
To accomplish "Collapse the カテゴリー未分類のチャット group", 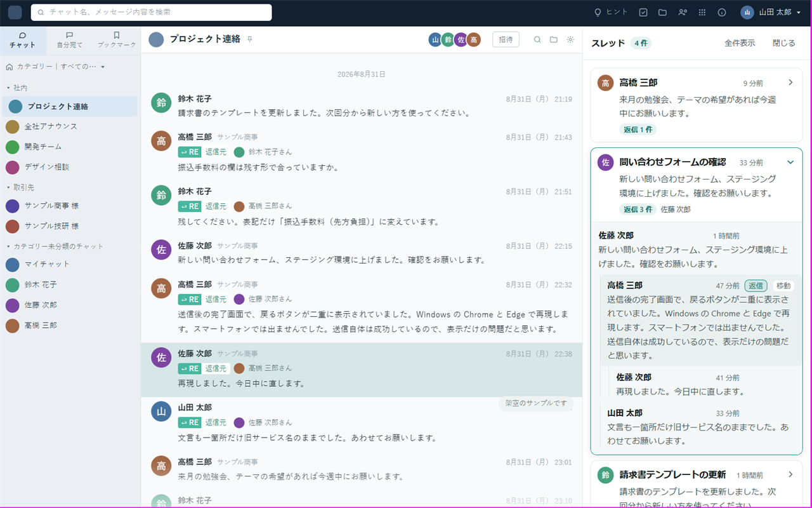I will pos(55,246).
